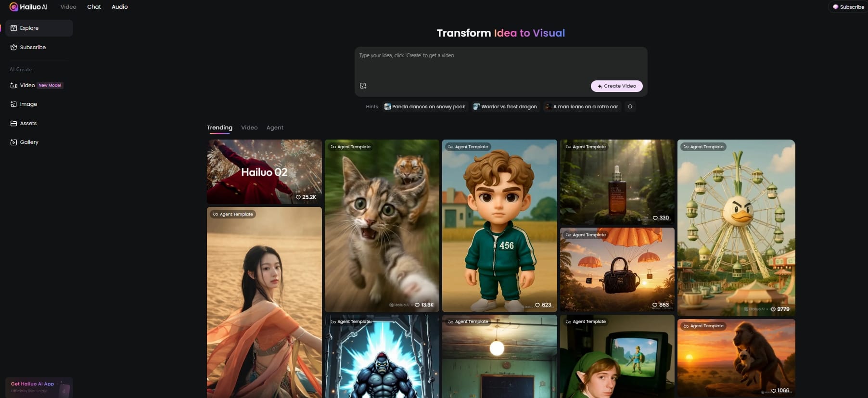This screenshot has height=398, width=868.
Task: Open the parachuting handbag thumbnail
Action: [617, 270]
